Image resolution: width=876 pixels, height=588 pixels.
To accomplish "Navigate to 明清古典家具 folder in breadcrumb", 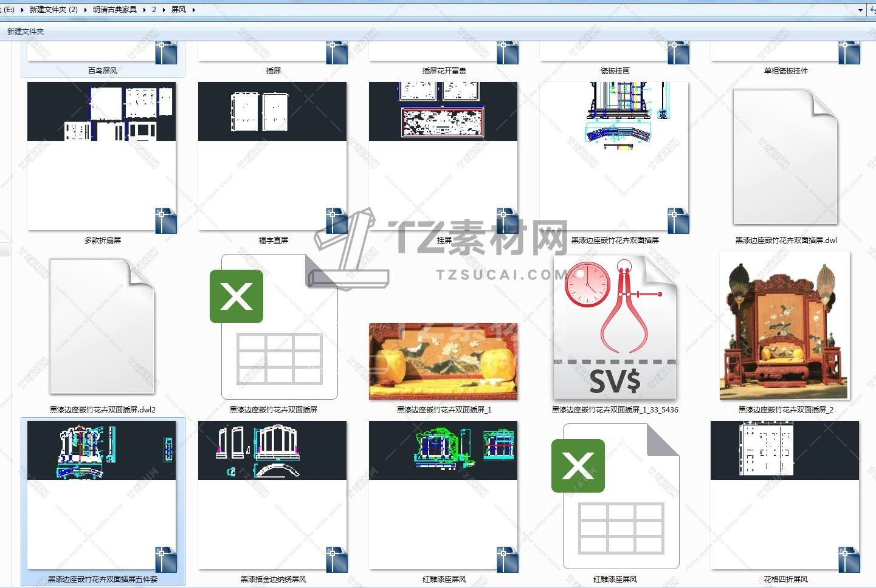I will (115, 10).
